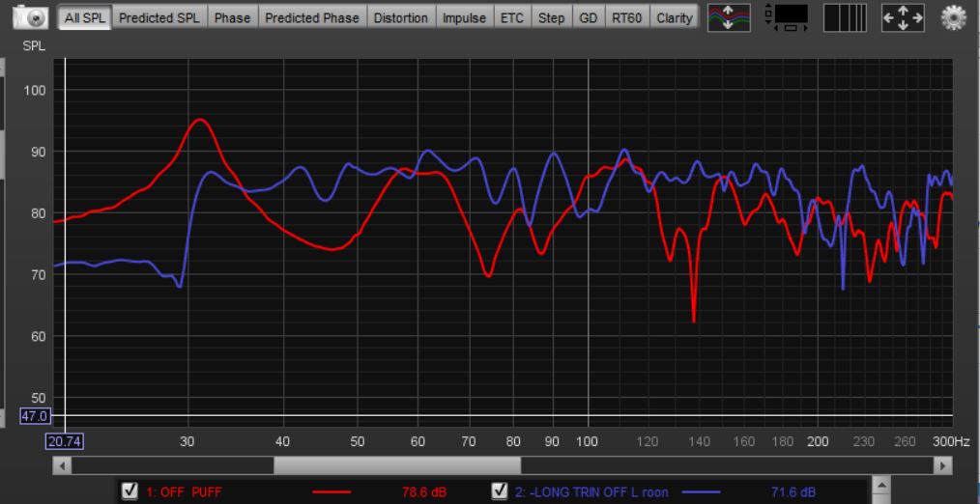Click the 2: -LONG TRIN OFF L roon label

click(591, 492)
